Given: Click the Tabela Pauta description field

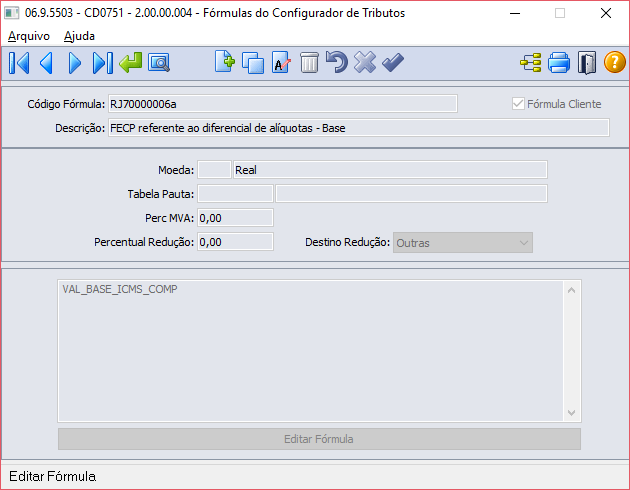Looking at the screenshot, I should pyautogui.click(x=411, y=194).
